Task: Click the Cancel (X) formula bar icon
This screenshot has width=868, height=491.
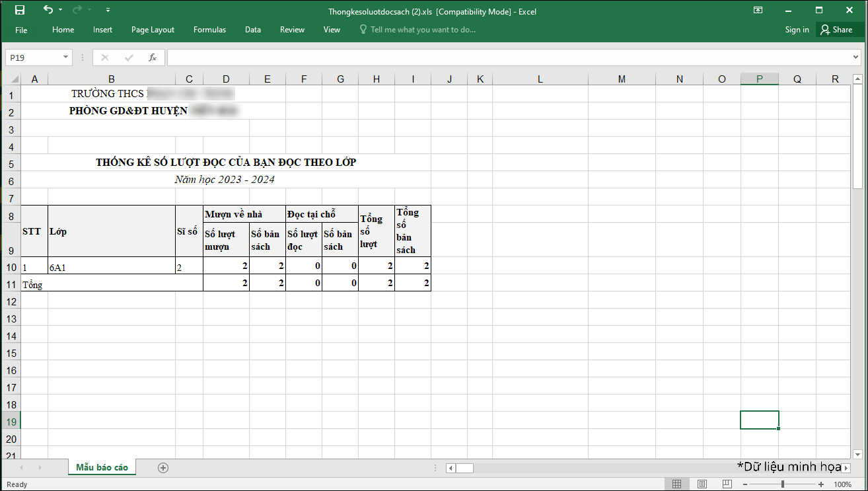Action: (x=105, y=57)
